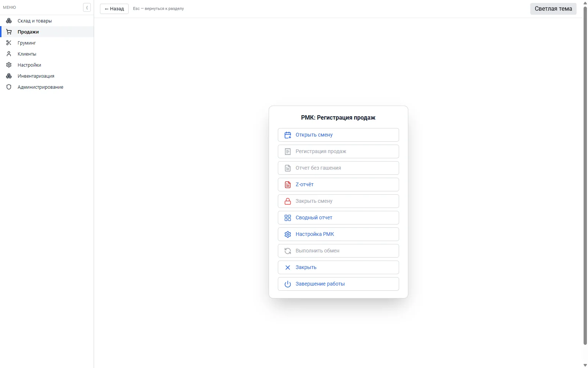This screenshot has height=368, width=588.
Task: Click the cubes icon beside Склад и товары
Action: pos(9,21)
